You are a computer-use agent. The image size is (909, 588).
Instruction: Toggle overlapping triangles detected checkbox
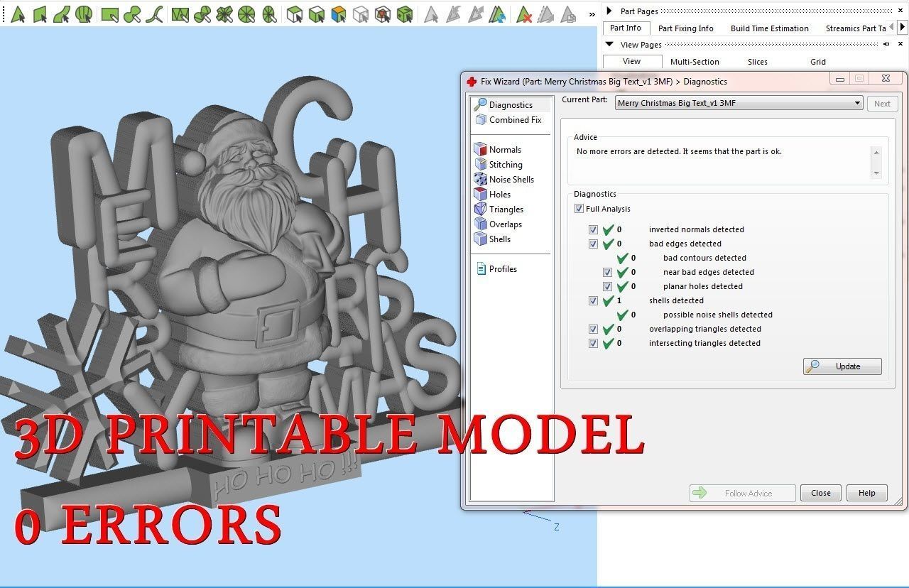tap(593, 330)
